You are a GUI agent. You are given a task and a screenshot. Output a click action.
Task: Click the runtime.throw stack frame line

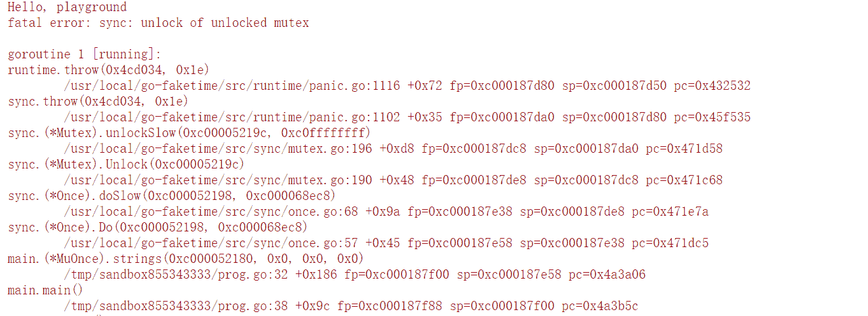coord(108,70)
